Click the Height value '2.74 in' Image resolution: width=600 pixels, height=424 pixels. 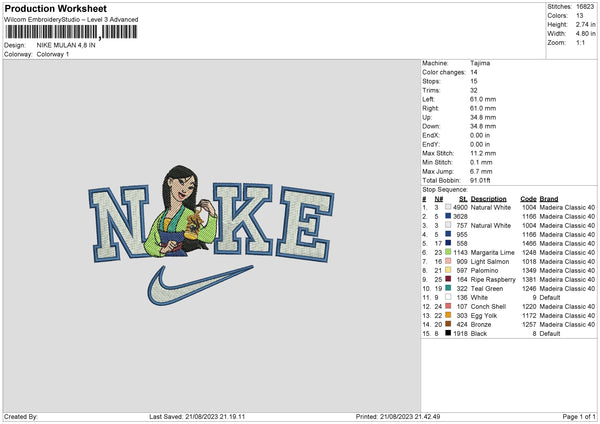click(x=585, y=24)
